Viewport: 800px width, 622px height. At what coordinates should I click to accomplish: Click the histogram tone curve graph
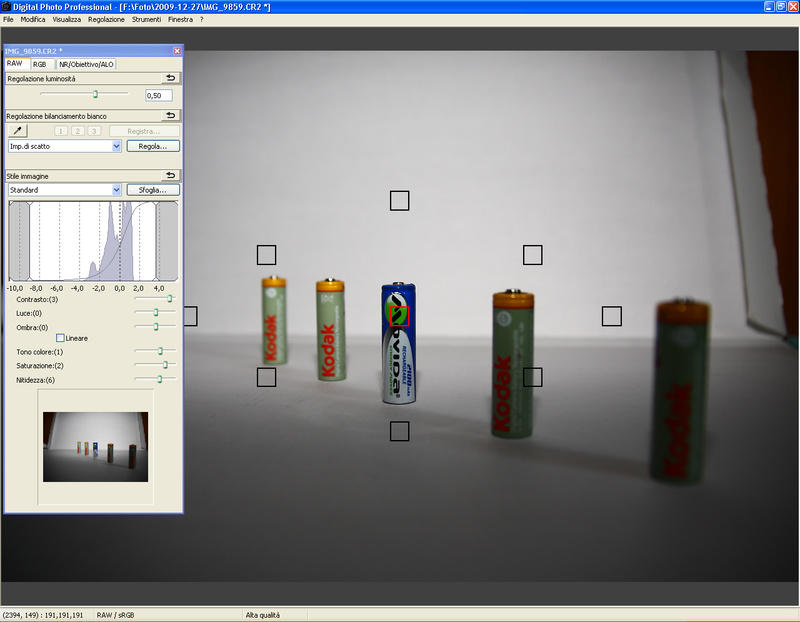(93, 241)
